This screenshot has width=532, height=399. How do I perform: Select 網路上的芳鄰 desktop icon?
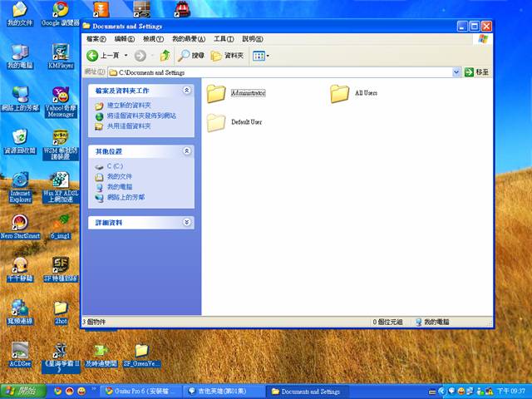point(20,99)
